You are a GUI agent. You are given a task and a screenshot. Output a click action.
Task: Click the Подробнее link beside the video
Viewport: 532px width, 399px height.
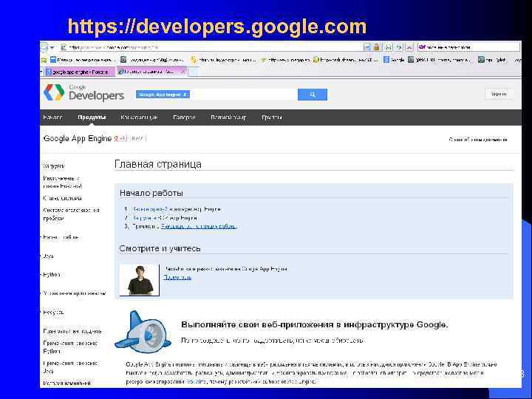[177, 278]
